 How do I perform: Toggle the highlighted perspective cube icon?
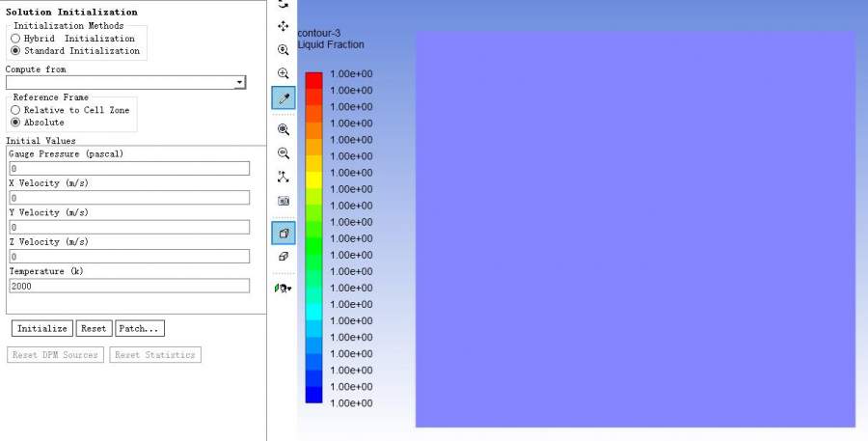[x=284, y=234]
